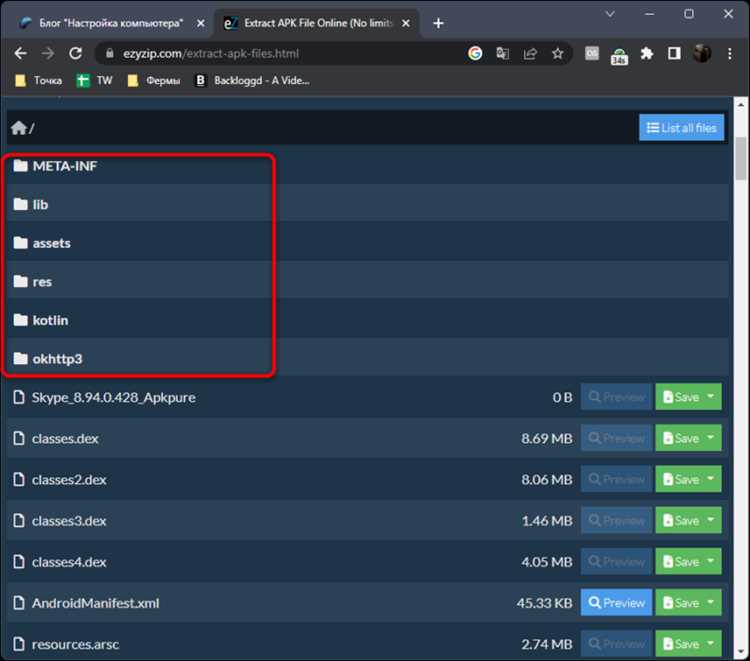Close the Блог Настройка компьютера tab

[201, 23]
